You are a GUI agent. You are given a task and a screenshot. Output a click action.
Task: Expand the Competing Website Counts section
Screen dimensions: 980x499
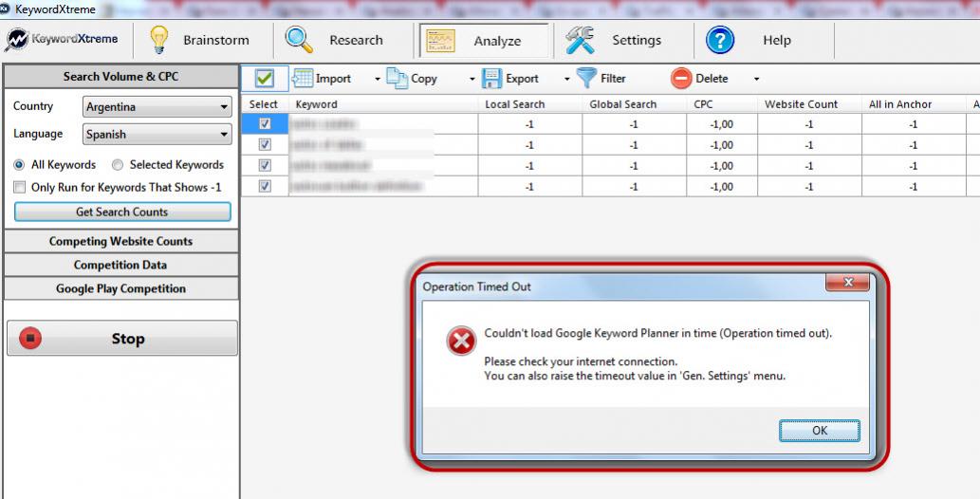tap(120, 242)
